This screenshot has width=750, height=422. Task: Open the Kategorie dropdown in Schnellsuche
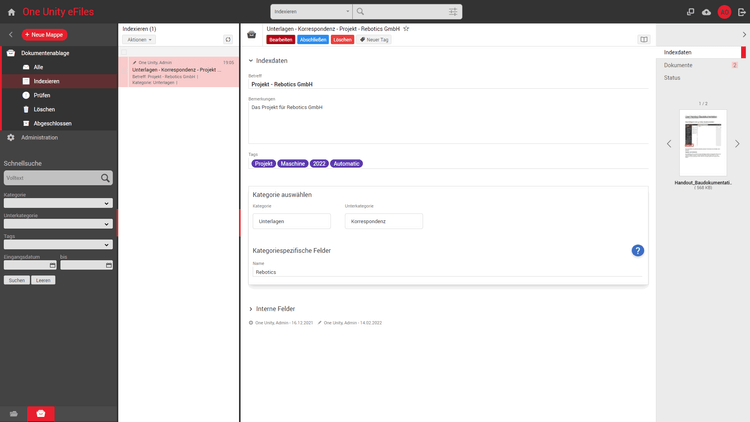pyautogui.click(x=57, y=203)
